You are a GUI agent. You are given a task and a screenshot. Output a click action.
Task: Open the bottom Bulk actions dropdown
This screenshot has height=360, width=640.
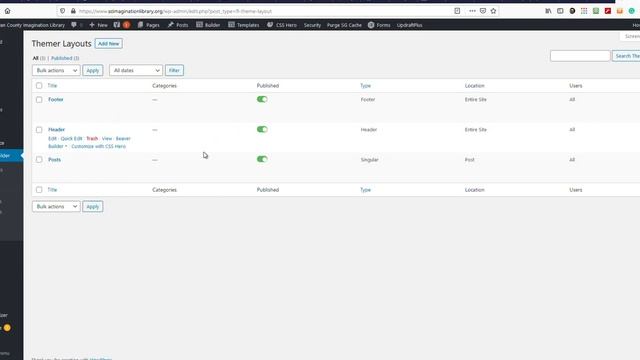point(56,207)
